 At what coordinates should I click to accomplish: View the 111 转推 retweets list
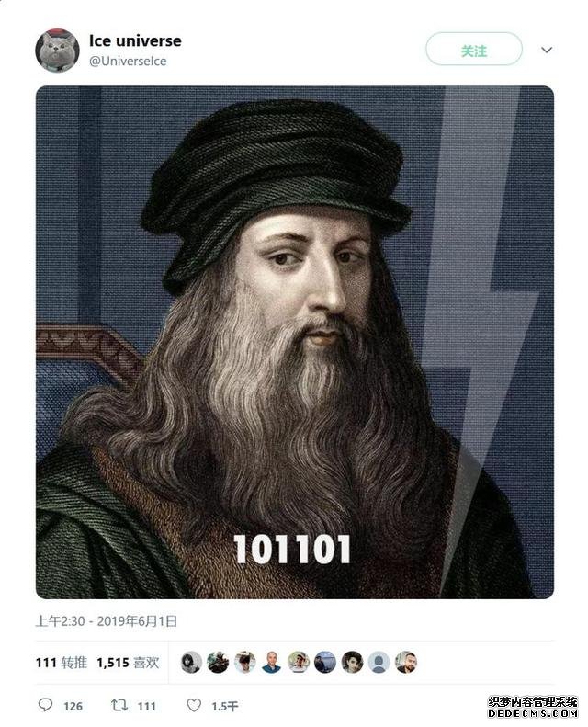click(x=62, y=662)
